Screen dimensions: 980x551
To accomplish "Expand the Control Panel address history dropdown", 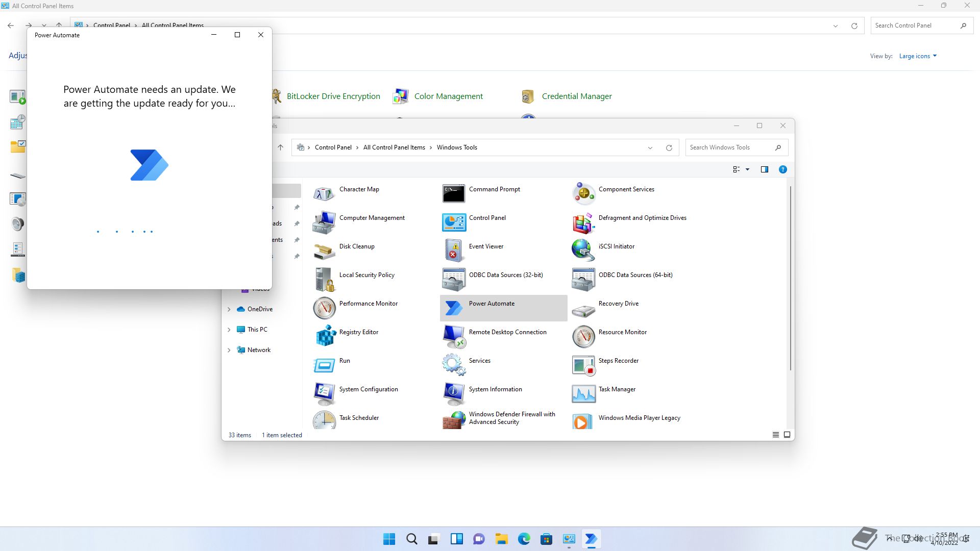I will pyautogui.click(x=835, y=26).
